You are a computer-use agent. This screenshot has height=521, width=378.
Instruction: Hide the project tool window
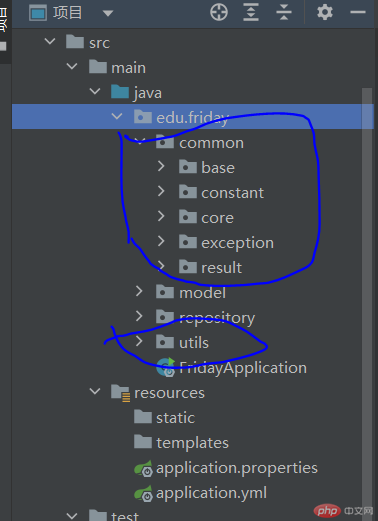tap(358, 12)
